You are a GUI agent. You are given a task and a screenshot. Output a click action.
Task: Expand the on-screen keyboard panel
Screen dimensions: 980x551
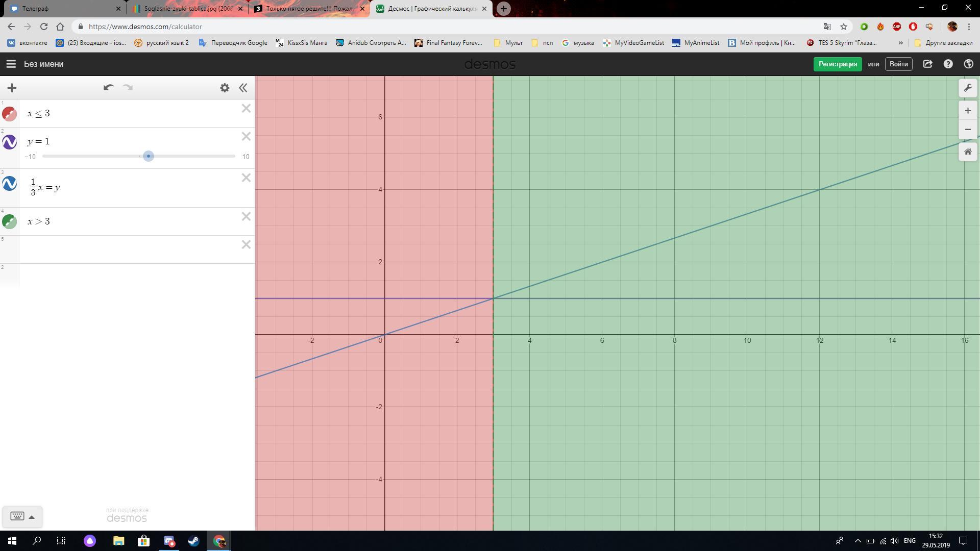coord(22,516)
